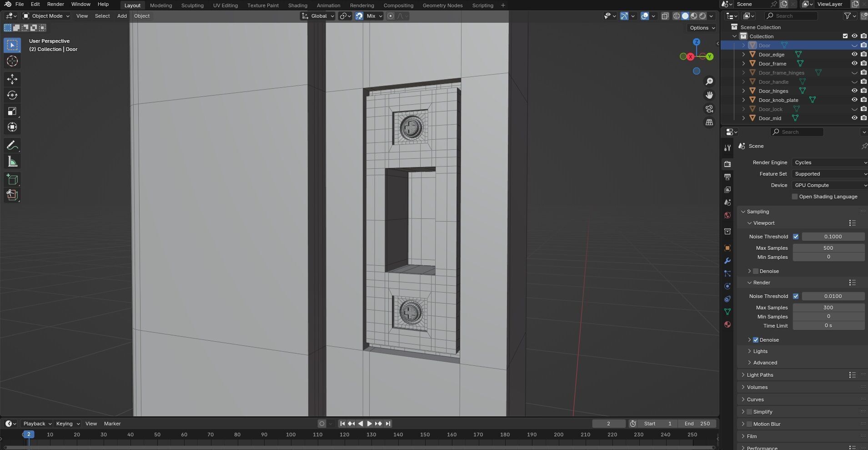Select the Scale tool
868x450 pixels.
click(12, 111)
